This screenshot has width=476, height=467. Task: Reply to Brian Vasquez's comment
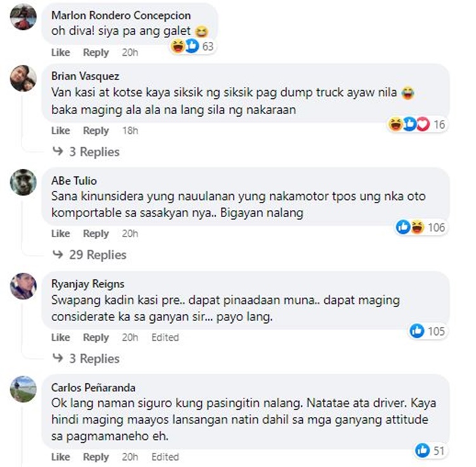tap(96, 131)
